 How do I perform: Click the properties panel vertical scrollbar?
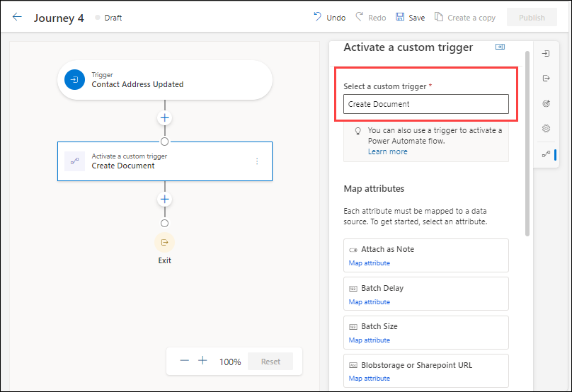(x=527, y=142)
